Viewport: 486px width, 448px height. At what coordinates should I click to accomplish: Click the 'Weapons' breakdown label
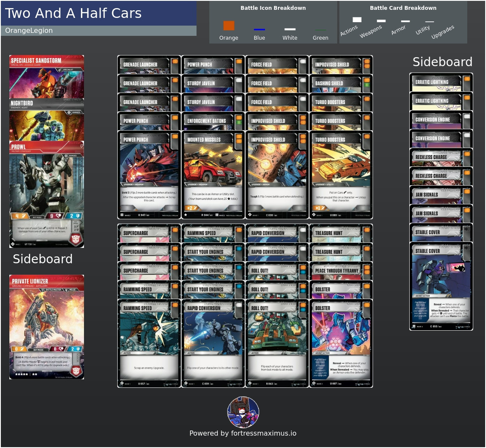pos(371,31)
